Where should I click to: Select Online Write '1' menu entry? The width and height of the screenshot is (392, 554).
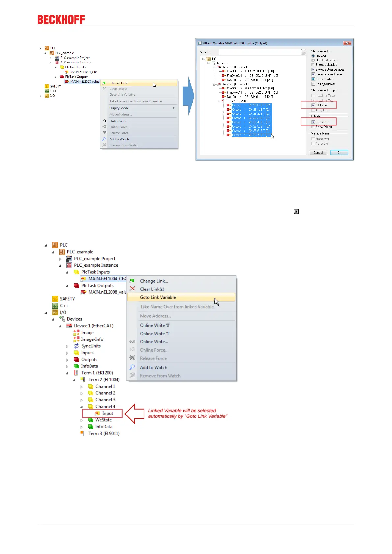tap(155, 334)
